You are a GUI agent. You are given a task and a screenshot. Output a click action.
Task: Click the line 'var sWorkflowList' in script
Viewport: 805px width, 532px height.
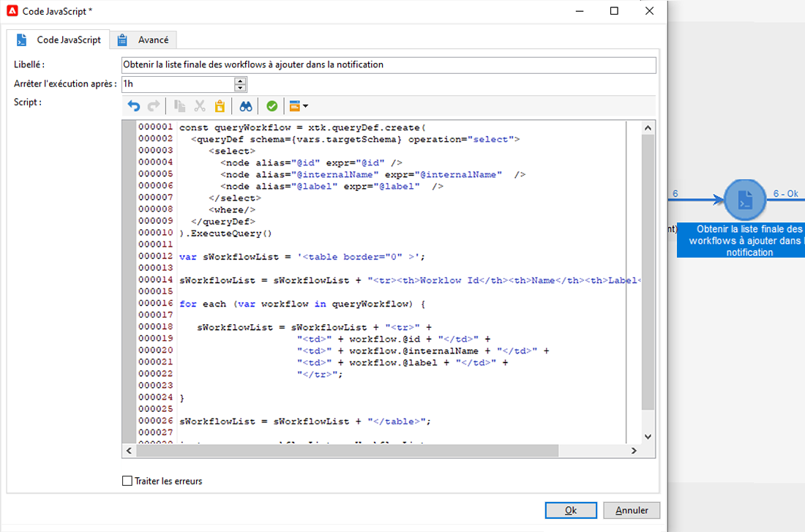click(x=302, y=257)
